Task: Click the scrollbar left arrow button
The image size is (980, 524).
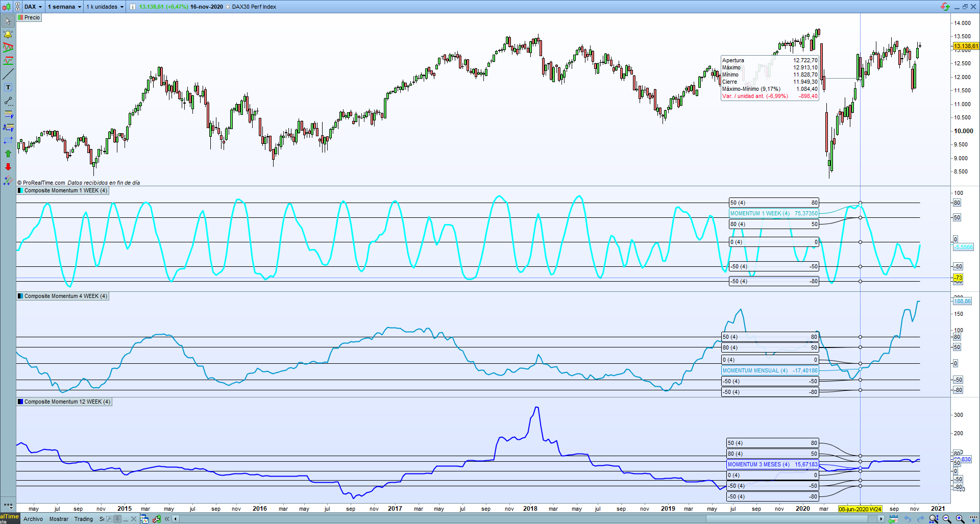Action: (176, 519)
